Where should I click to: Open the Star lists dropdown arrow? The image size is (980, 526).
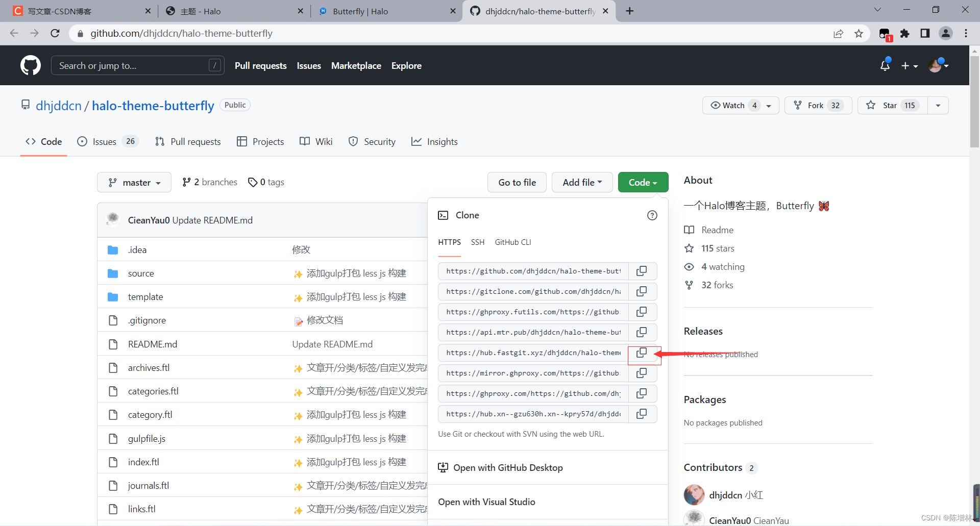point(938,106)
